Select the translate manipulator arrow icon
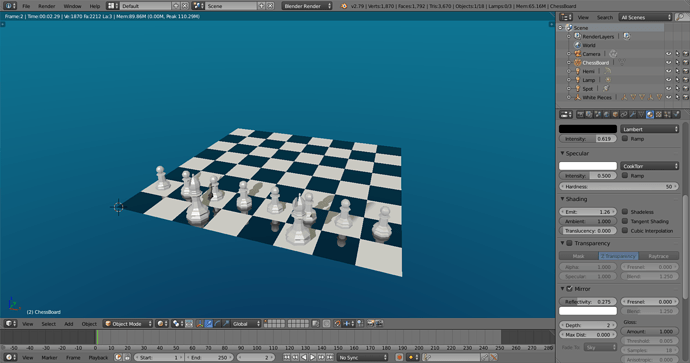The image size is (690, 363). pyautogui.click(x=209, y=323)
